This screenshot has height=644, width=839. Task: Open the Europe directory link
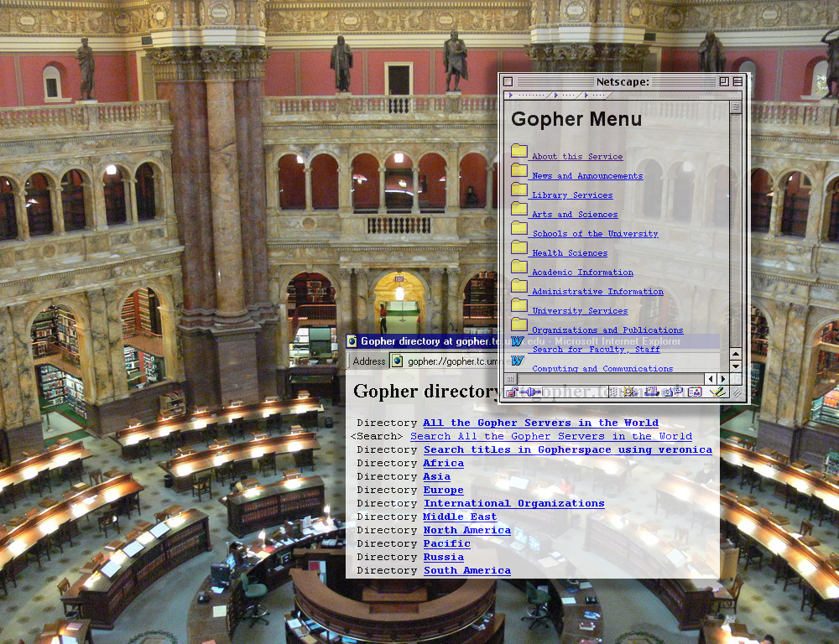tap(444, 490)
